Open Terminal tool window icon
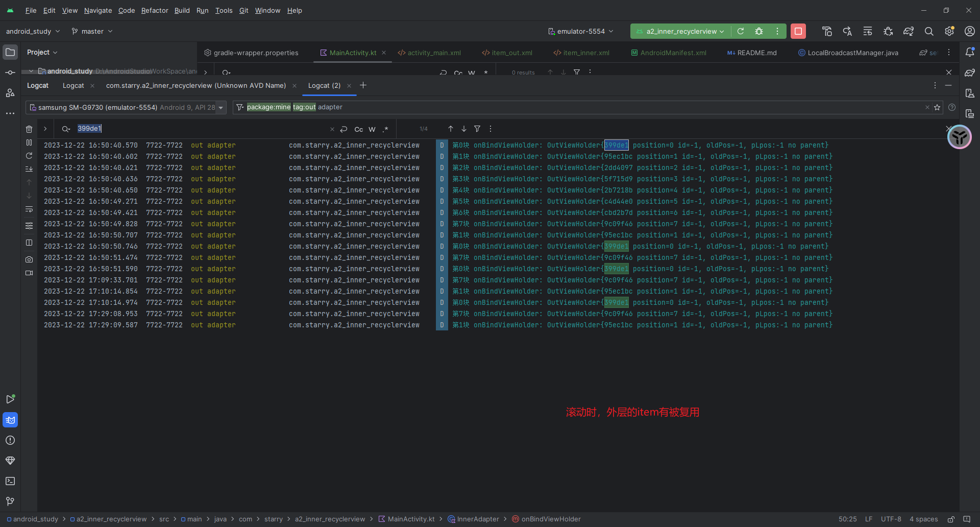980x527 pixels. [10, 481]
